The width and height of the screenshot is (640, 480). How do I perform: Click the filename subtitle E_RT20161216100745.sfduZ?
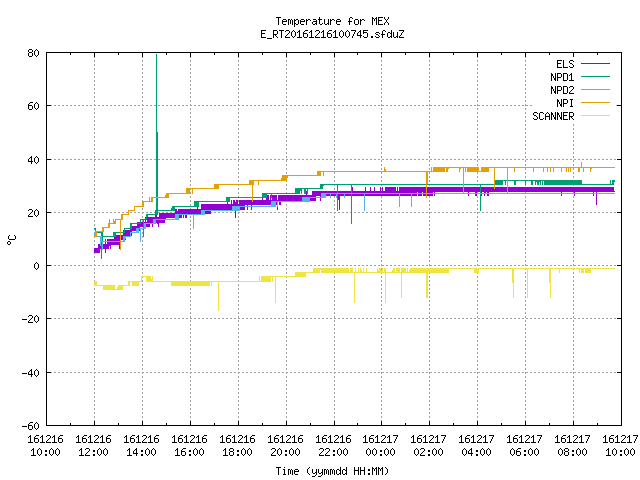coord(332,34)
